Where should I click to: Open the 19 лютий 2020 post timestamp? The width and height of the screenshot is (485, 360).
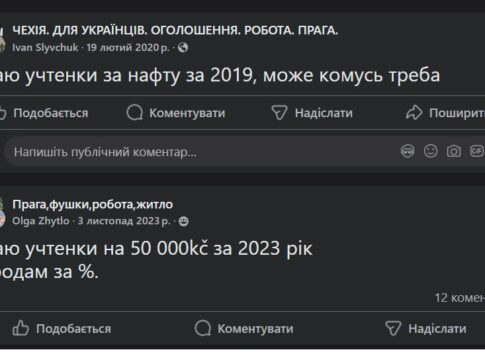pos(128,48)
